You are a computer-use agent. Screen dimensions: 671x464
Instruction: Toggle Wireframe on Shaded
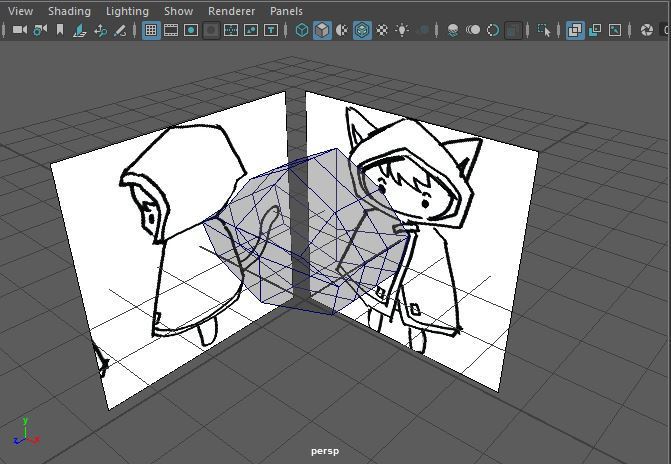pos(362,30)
